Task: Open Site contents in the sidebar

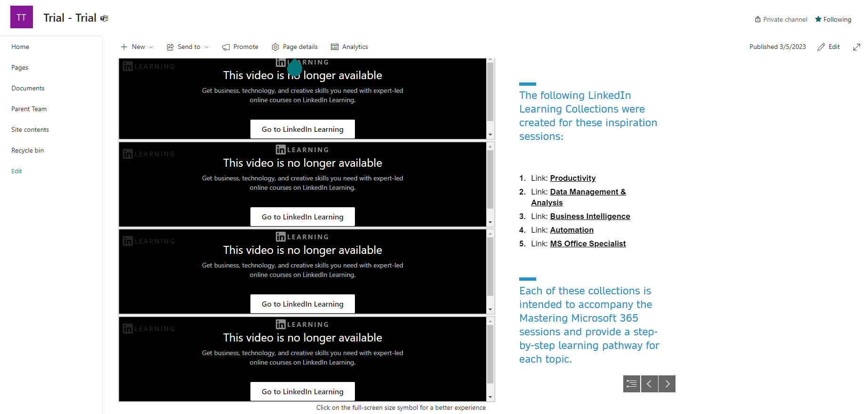Action: pos(30,130)
